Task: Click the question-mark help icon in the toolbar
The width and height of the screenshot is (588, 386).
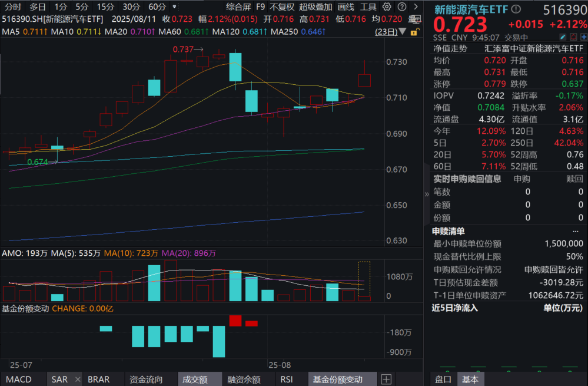Action: click(402, 8)
